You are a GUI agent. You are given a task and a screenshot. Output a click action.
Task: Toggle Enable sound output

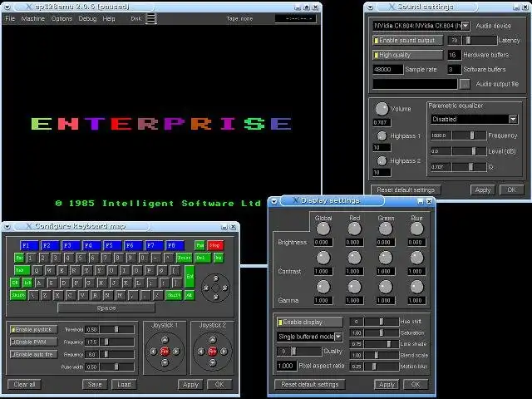click(407, 41)
